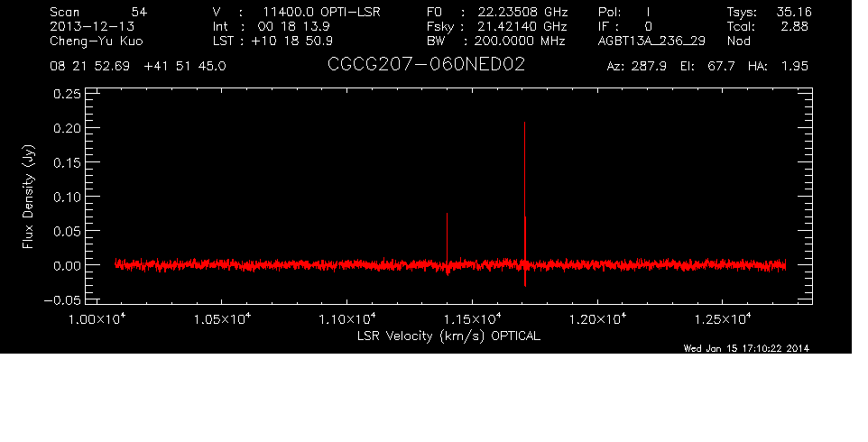Click y-axis tick label 0.25

[67, 94]
